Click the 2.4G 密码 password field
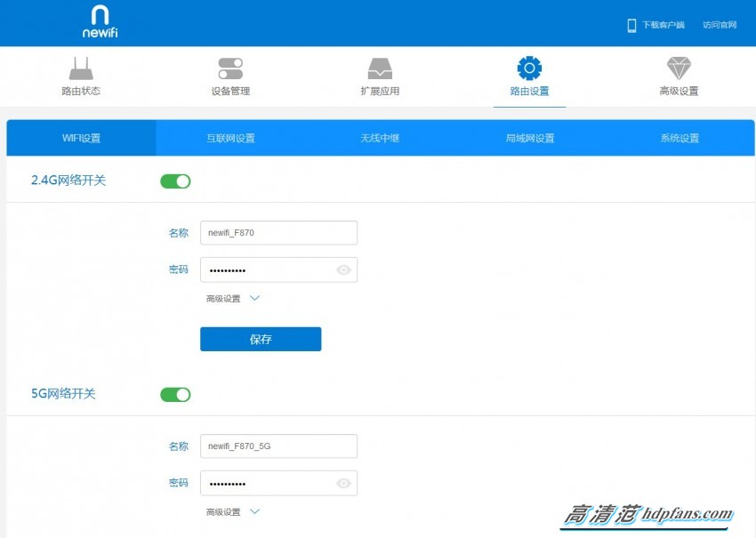Viewport: 756px width, 538px height. click(278, 270)
